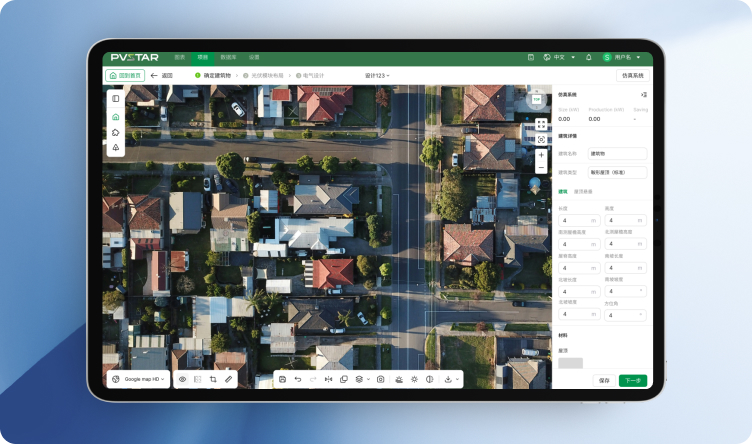Open the 建筑类型 roof type dropdown
Viewport: 752px width, 444px height.
pos(616,173)
